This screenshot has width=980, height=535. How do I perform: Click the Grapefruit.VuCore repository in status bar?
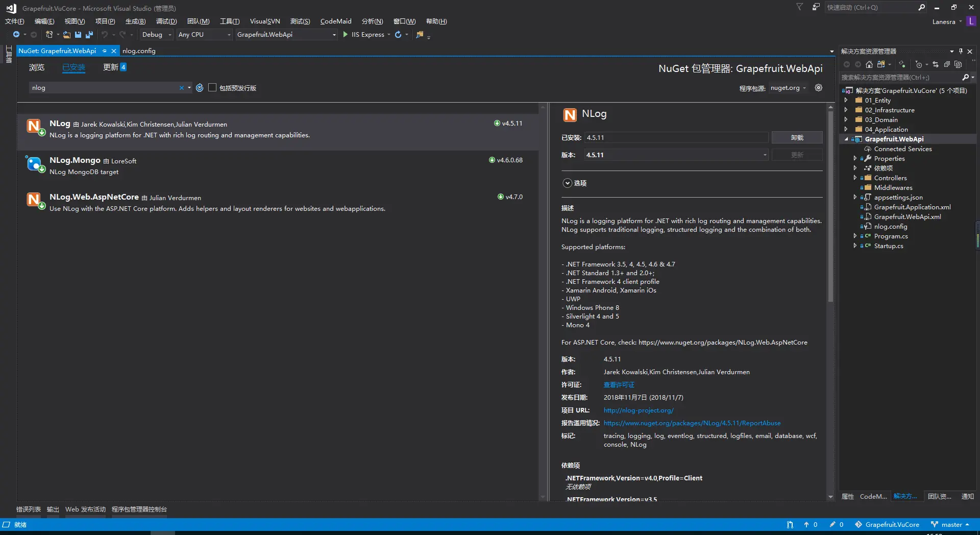887,524
